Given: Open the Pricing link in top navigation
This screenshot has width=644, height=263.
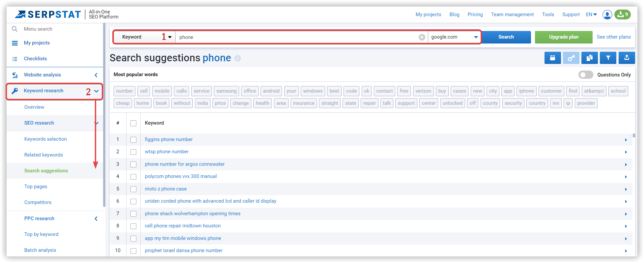Looking at the screenshot, I should [475, 15].
